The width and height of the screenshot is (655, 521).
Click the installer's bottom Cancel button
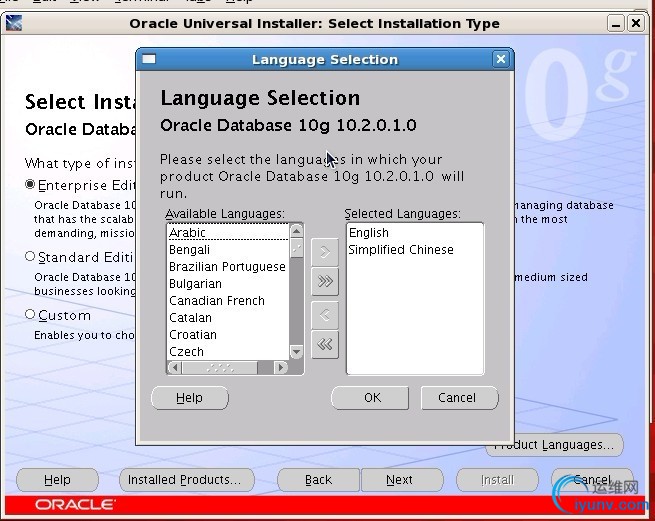click(592, 480)
